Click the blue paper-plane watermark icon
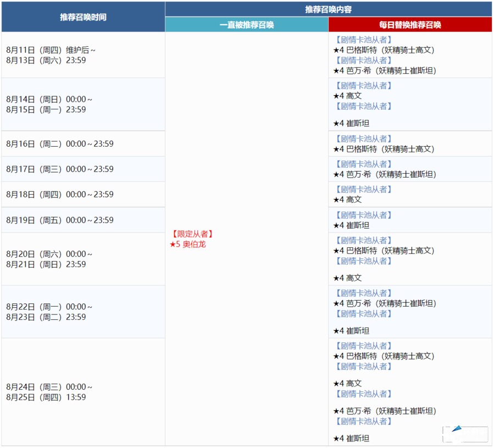The image size is (494, 448). (x=455, y=429)
